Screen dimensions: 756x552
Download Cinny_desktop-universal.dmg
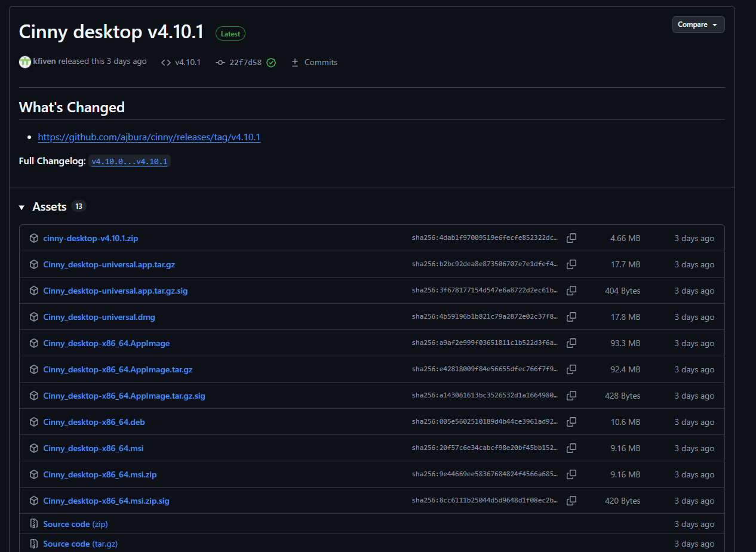coord(99,317)
